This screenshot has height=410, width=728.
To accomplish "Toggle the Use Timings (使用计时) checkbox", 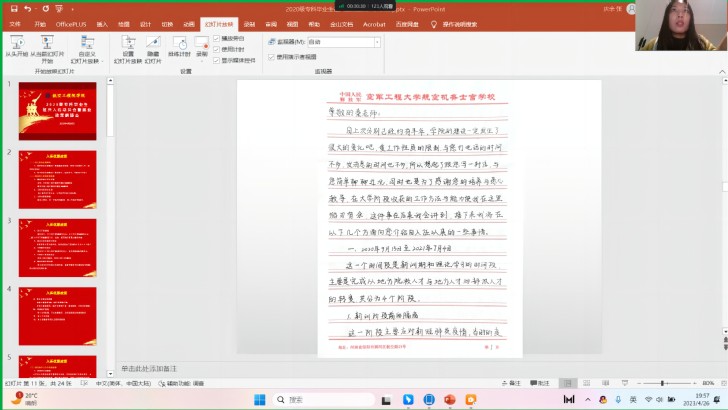I will click(217, 49).
